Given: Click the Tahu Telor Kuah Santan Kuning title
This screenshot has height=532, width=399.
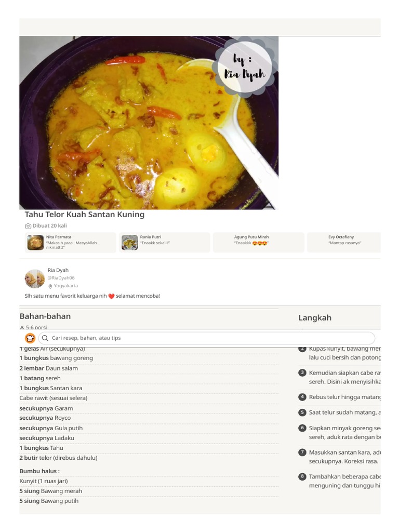Looking at the screenshot, I should point(85,215).
